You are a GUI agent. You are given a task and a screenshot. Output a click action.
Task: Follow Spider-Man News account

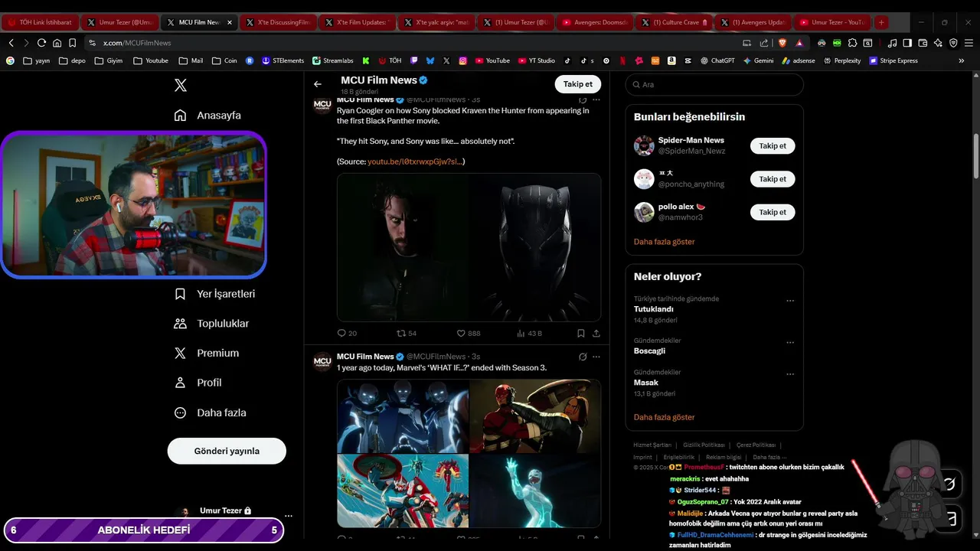tap(773, 145)
